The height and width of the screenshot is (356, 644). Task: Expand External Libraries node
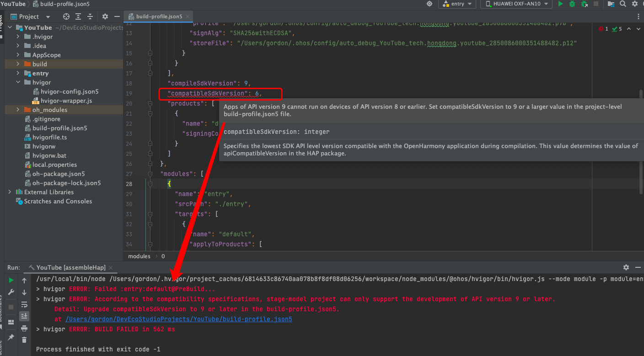10,192
